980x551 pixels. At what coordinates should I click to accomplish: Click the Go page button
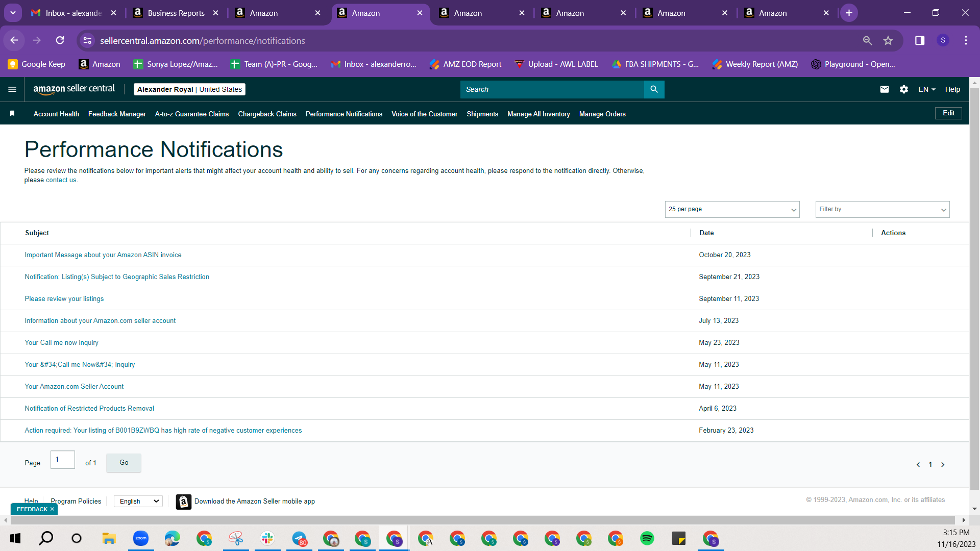click(124, 463)
